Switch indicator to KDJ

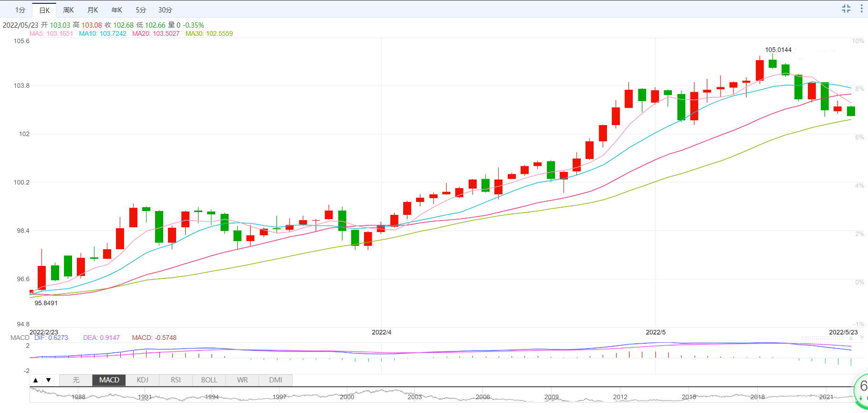[143, 380]
